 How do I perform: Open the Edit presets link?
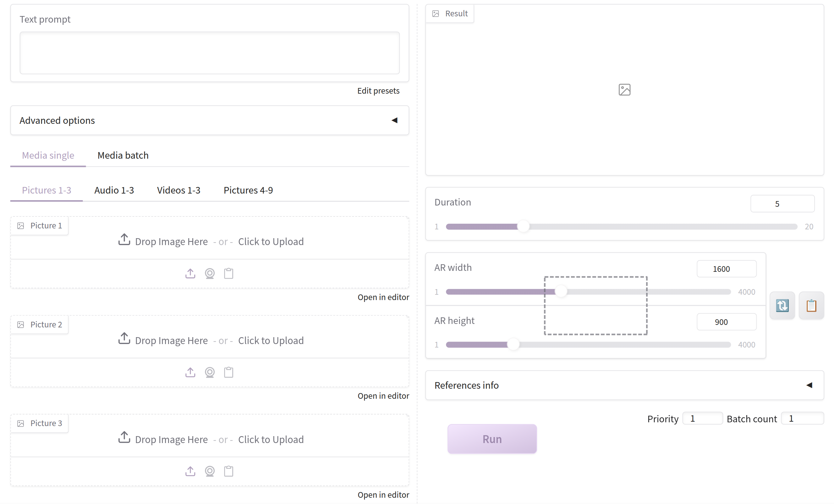(378, 91)
